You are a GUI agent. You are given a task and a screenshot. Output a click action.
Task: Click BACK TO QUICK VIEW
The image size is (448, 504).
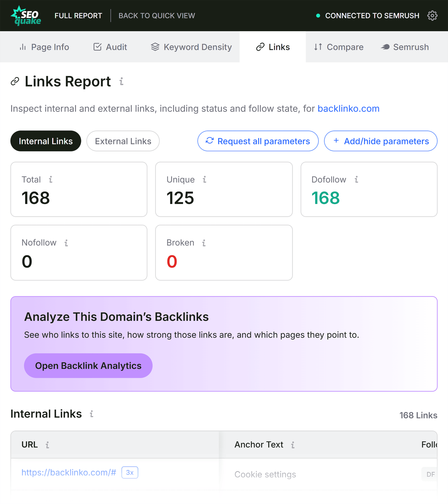pyautogui.click(x=157, y=16)
